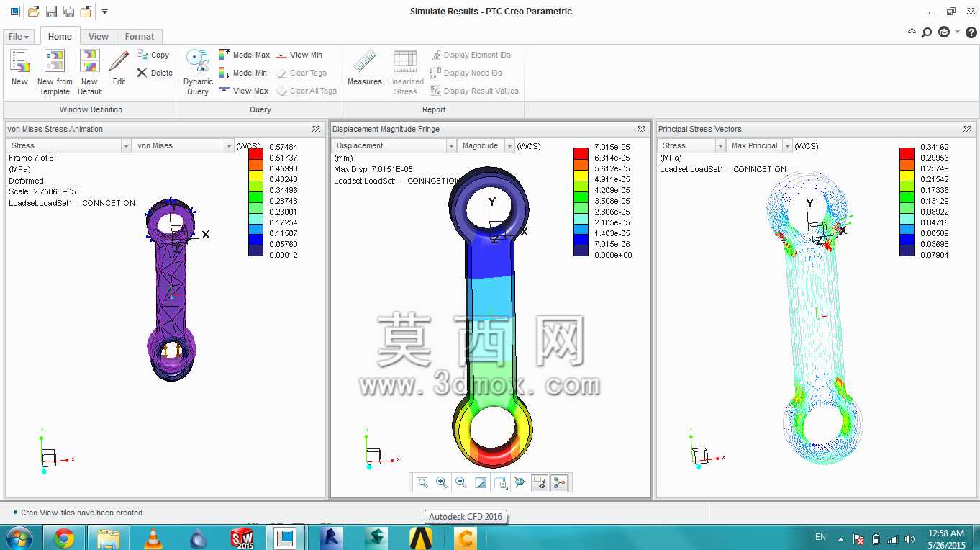Open saved orientations in graphics toolbar
This screenshot has height=550, width=980.
[500, 482]
